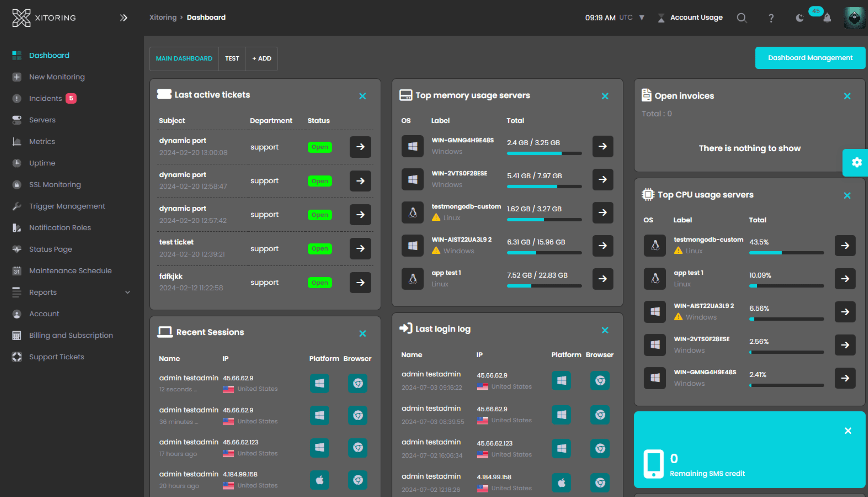Click the + ADD dashboard tab

(262, 58)
